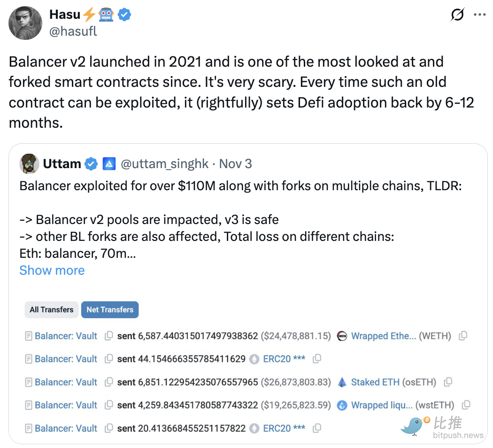
Task: Click the blue verified badge next to Hasu
Action: (x=124, y=15)
